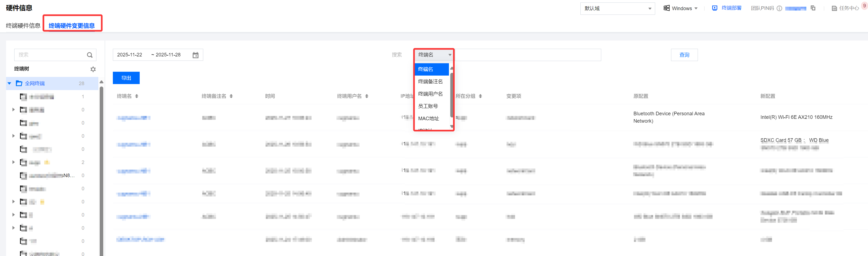Open 终端树 settings gear
This screenshot has height=256, width=868.
tap(93, 69)
